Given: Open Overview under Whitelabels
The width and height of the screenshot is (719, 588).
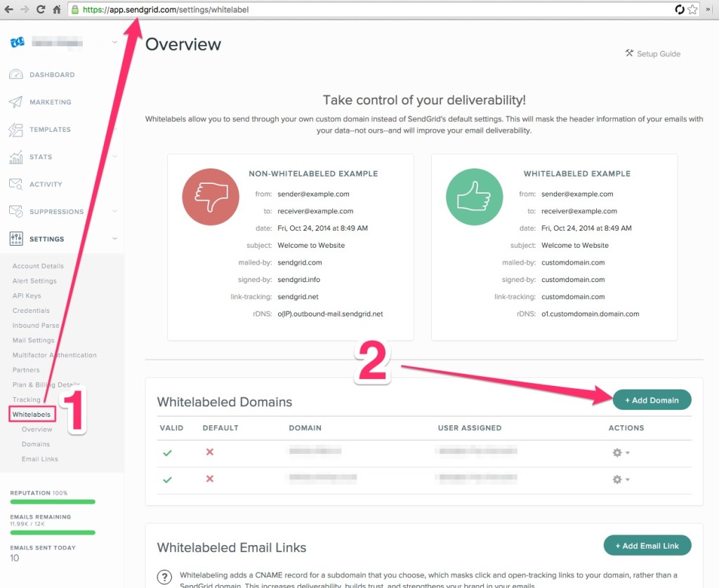Looking at the screenshot, I should pyautogui.click(x=37, y=429).
